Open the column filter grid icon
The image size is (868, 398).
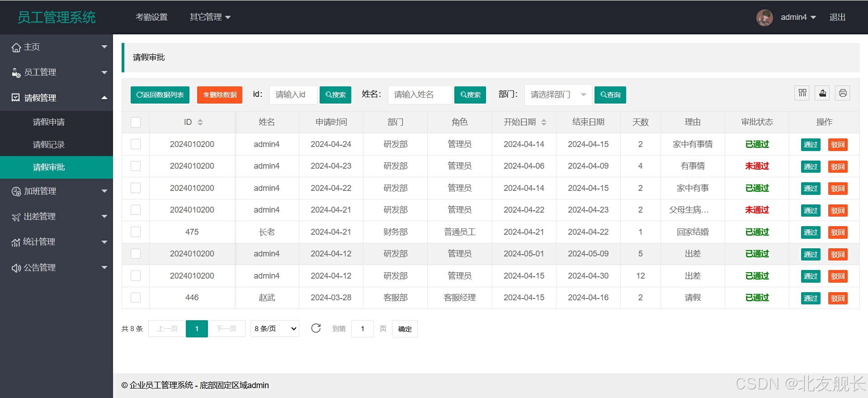(x=802, y=93)
